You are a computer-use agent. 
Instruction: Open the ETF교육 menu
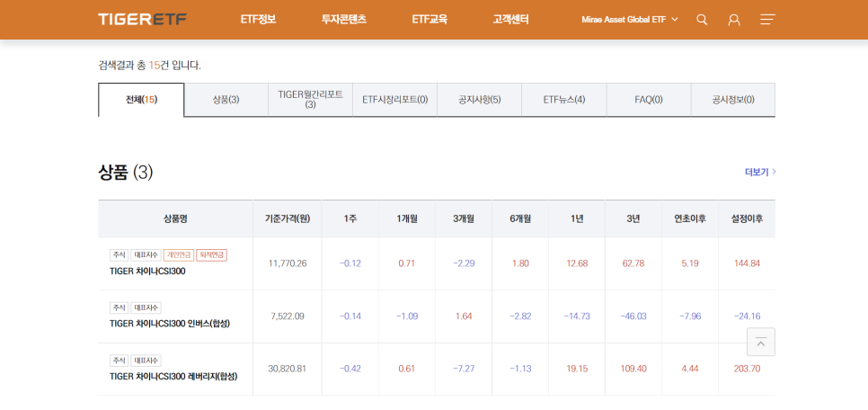coord(429,20)
